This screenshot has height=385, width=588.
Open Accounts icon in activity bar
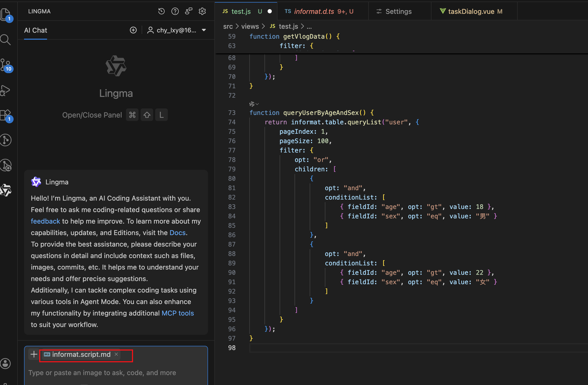click(6, 363)
